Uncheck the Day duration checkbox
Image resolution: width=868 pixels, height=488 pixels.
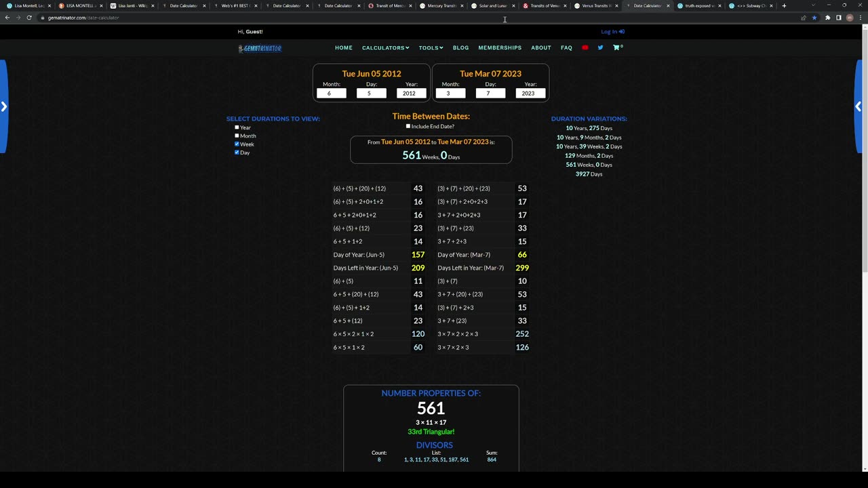pos(237,152)
